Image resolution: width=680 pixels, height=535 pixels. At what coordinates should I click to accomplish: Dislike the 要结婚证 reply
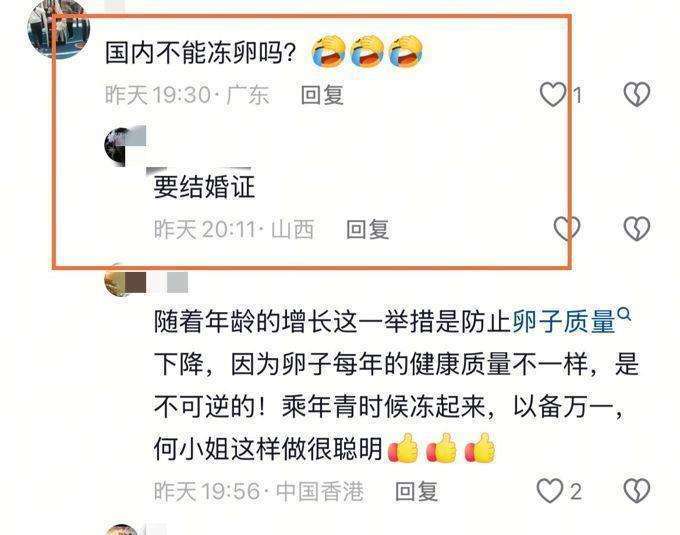point(637,228)
